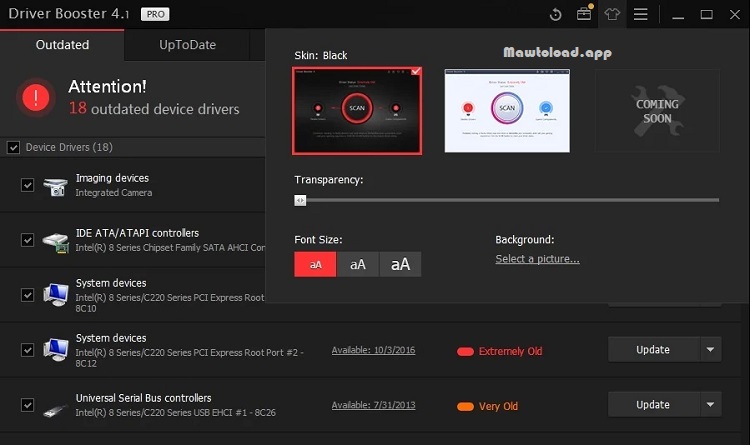This screenshot has width=750, height=445.
Task: Uncheck the System devices 8C10 checkbox
Action: point(27,295)
